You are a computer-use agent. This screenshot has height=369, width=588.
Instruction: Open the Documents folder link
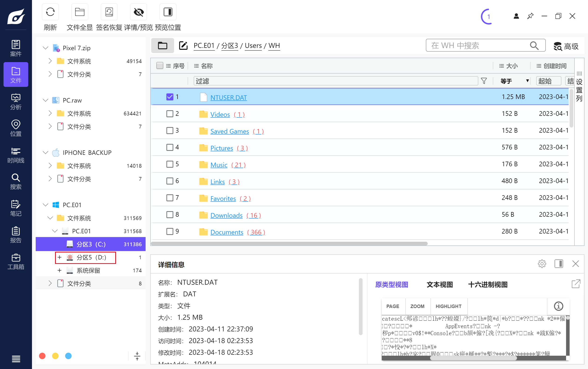pos(227,232)
